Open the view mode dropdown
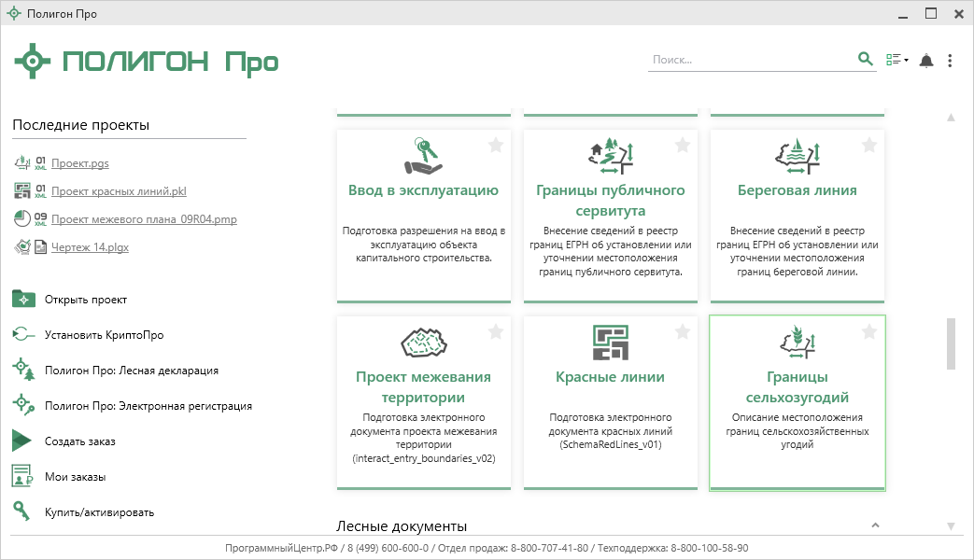Image resolution: width=974 pixels, height=560 pixels. 896,61
